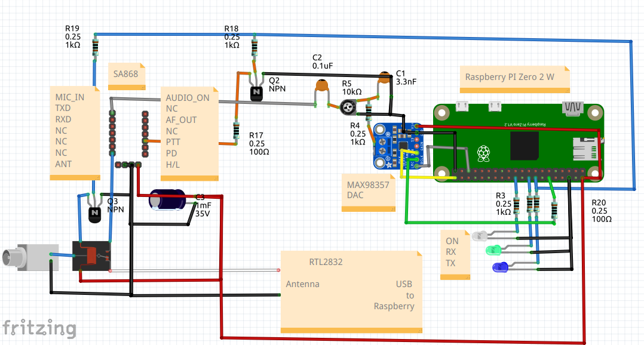Select the RTL2832 note box
The height and width of the screenshot is (345, 644).
352,291
